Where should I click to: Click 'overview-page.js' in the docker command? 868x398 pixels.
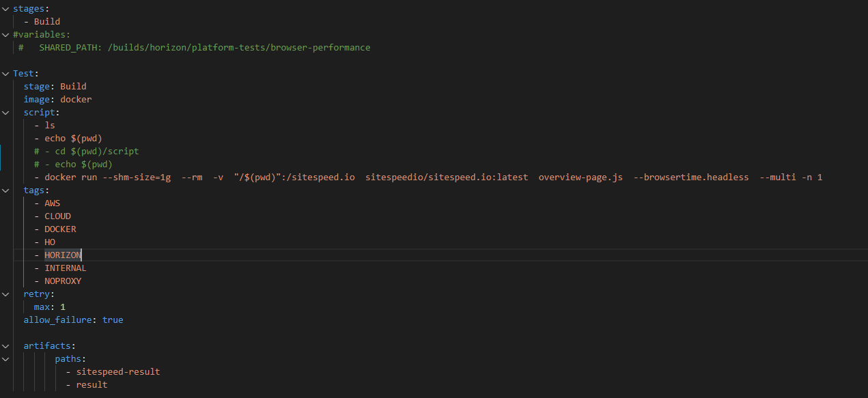click(x=580, y=177)
